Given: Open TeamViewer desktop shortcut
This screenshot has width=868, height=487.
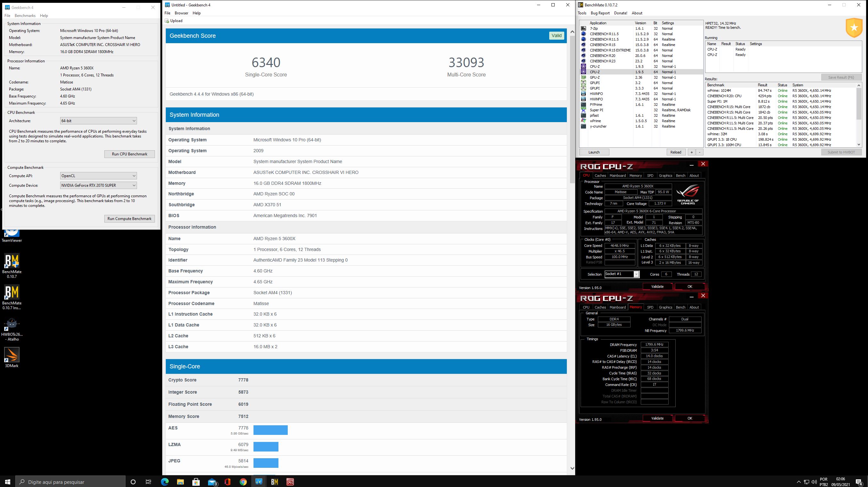Looking at the screenshot, I should (12, 236).
